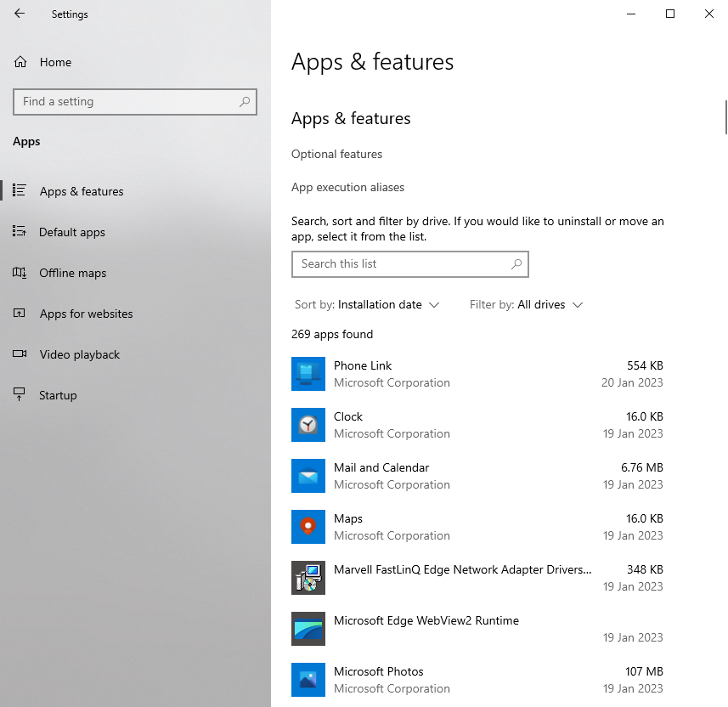This screenshot has width=728, height=707.
Task: Select Apps for websites in sidebar
Action: click(87, 314)
